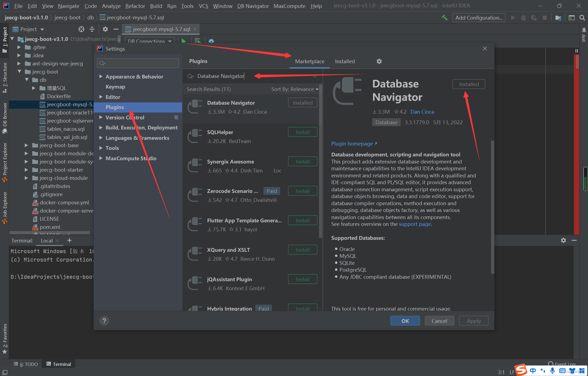Screen dimensions: 588x376
Task: Toggle the TODO tool window
Action: click(x=26, y=364)
